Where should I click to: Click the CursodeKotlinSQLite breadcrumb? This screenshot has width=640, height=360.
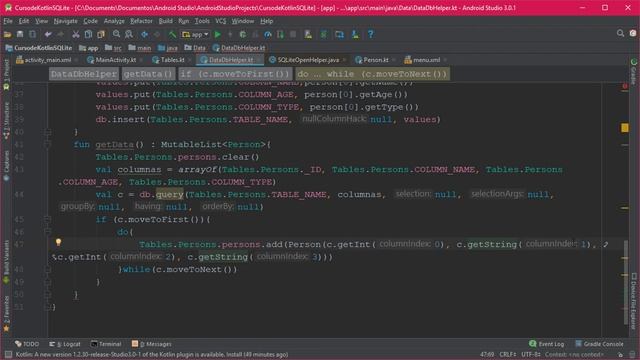click(x=39, y=48)
